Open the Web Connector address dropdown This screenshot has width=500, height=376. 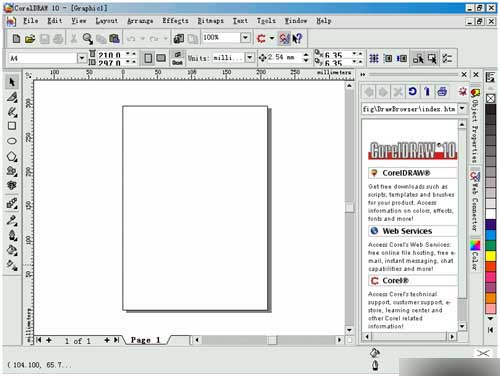(x=462, y=108)
